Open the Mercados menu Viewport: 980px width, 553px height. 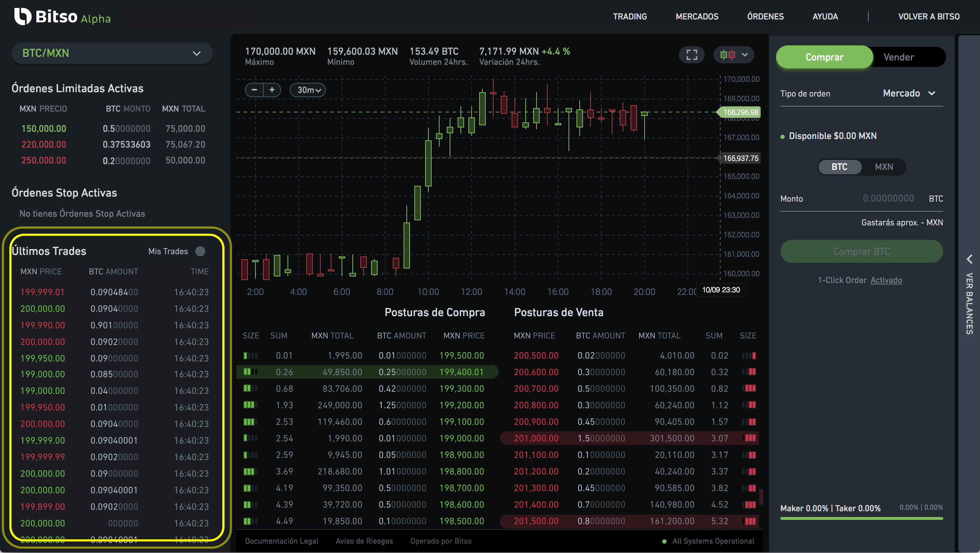point(696,16)
